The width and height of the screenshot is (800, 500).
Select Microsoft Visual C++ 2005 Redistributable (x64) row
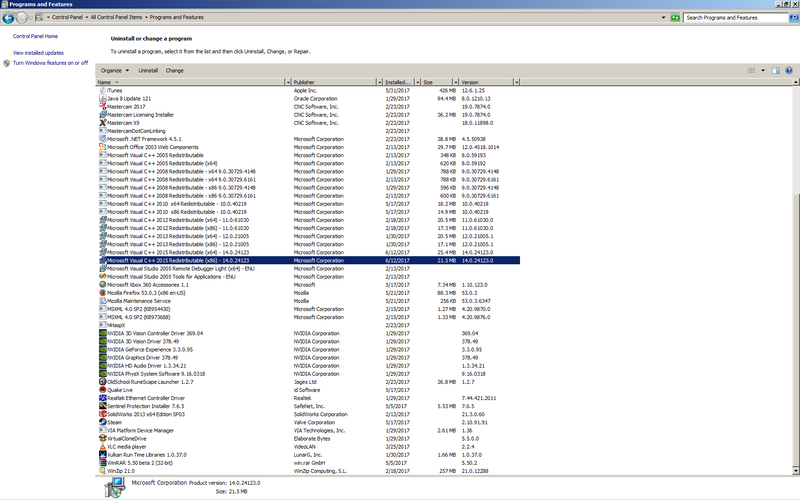[x=308, y=163]
